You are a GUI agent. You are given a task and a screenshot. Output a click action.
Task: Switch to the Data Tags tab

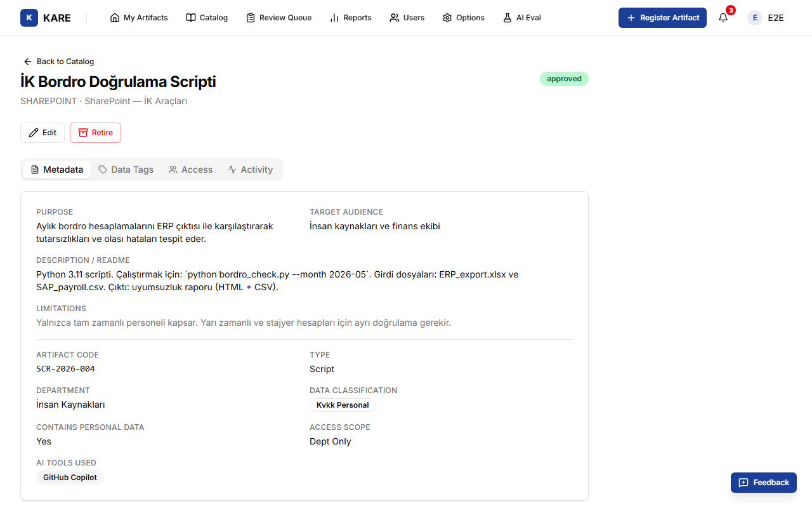[x=126, y=170]
